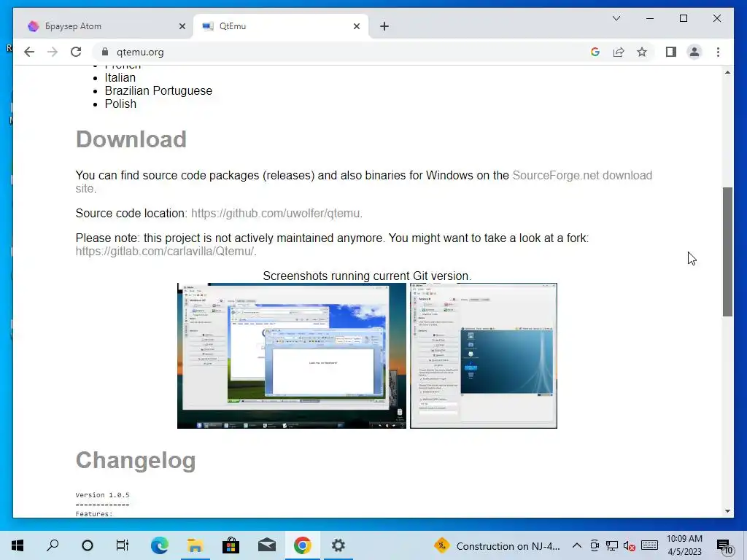The width and height of the screenshot is (747, 560).
Task: Click the Changelog heading
Action: coord(136,461)
